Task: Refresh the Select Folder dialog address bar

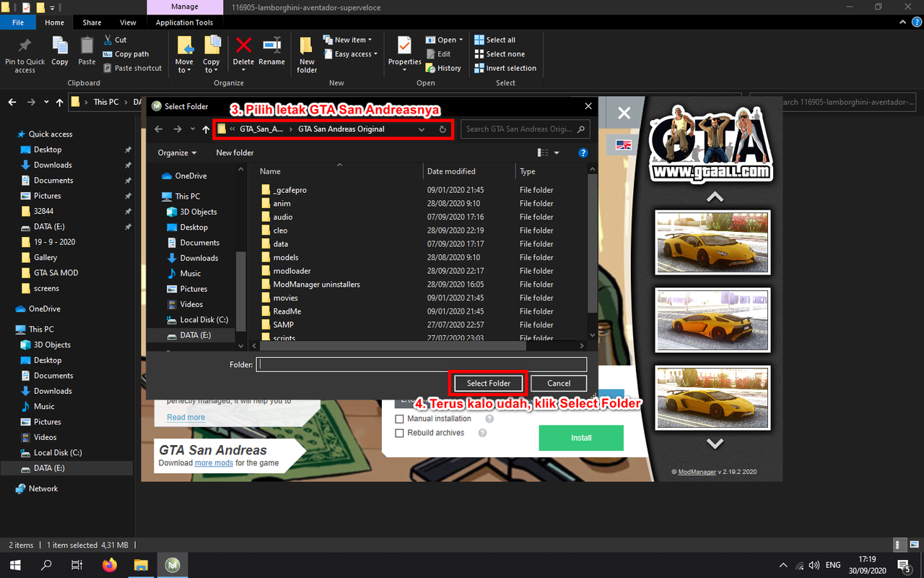Action: pos(443,129)
